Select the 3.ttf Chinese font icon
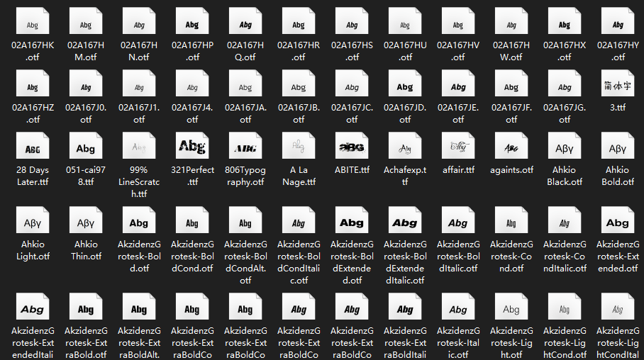Image resolution: width=644 pixels, height=360 pixels. (x=618, y=84)
